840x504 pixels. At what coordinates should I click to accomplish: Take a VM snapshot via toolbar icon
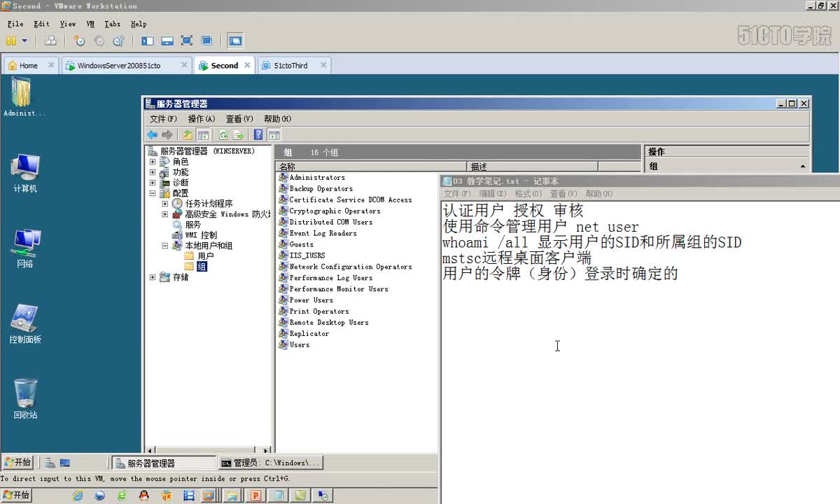pyautogui.click(x=80, y=41)
